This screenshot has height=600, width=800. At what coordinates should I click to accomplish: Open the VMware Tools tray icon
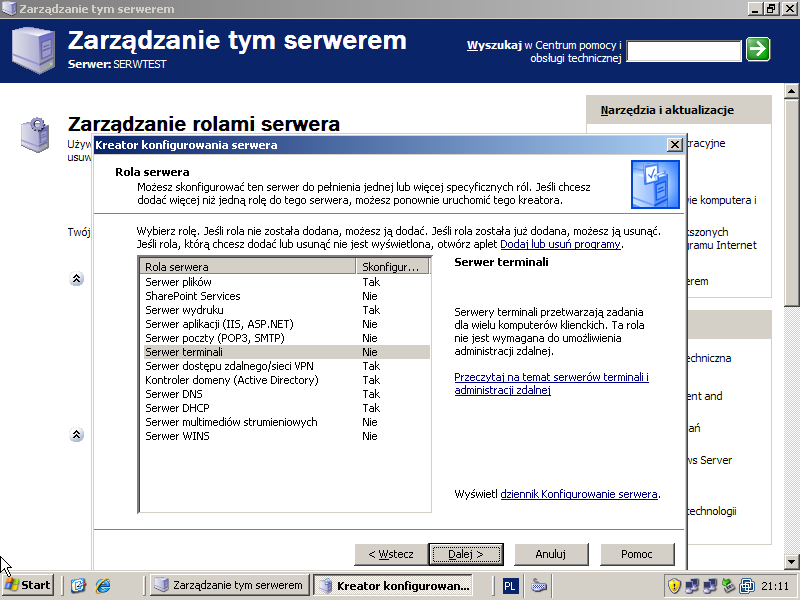(x=746, y=586)
